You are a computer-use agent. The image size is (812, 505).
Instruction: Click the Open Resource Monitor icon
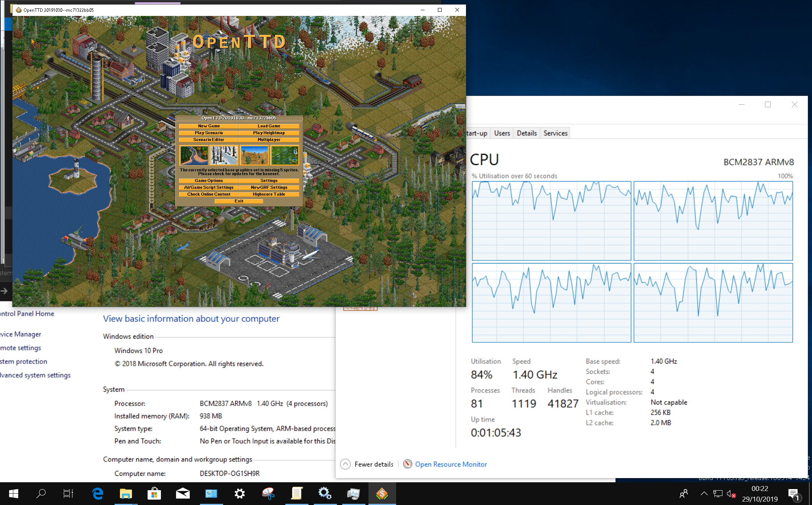pyautogui.click(x=408, y=464)
